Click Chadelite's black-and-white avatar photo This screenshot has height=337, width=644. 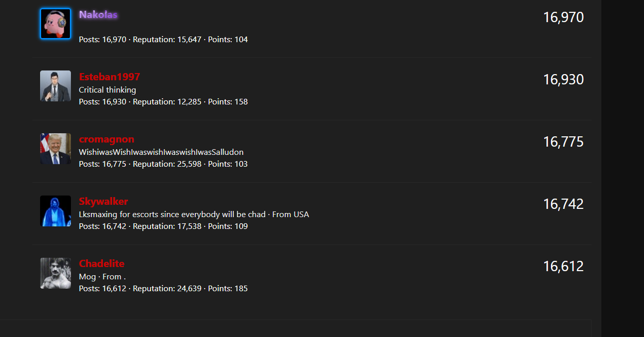56,273
